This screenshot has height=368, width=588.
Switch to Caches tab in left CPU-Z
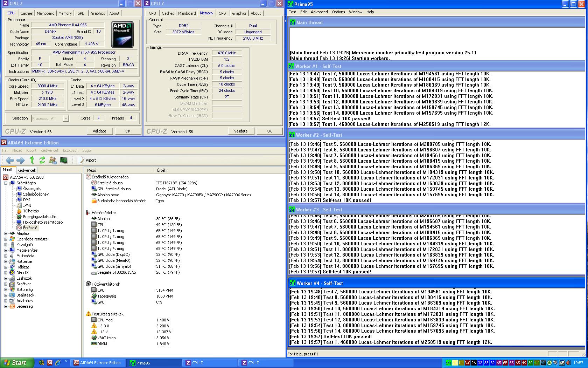tap(27, 13)
